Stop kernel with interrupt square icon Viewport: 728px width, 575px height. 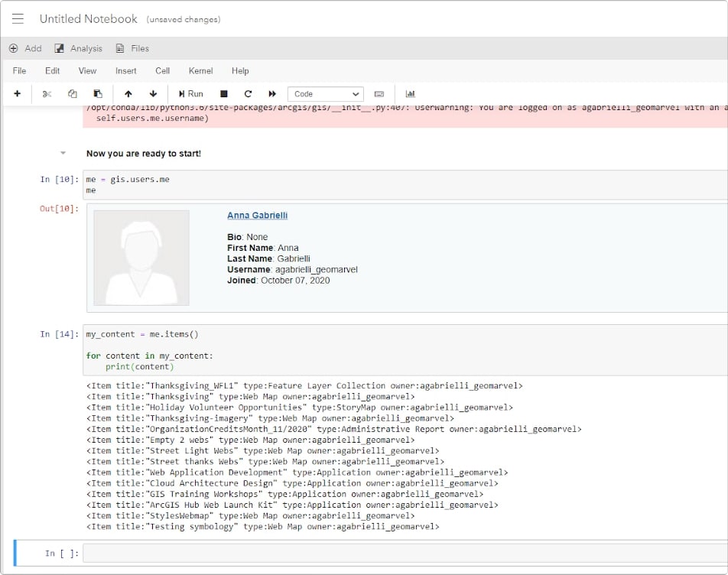(x=224, y=94)
